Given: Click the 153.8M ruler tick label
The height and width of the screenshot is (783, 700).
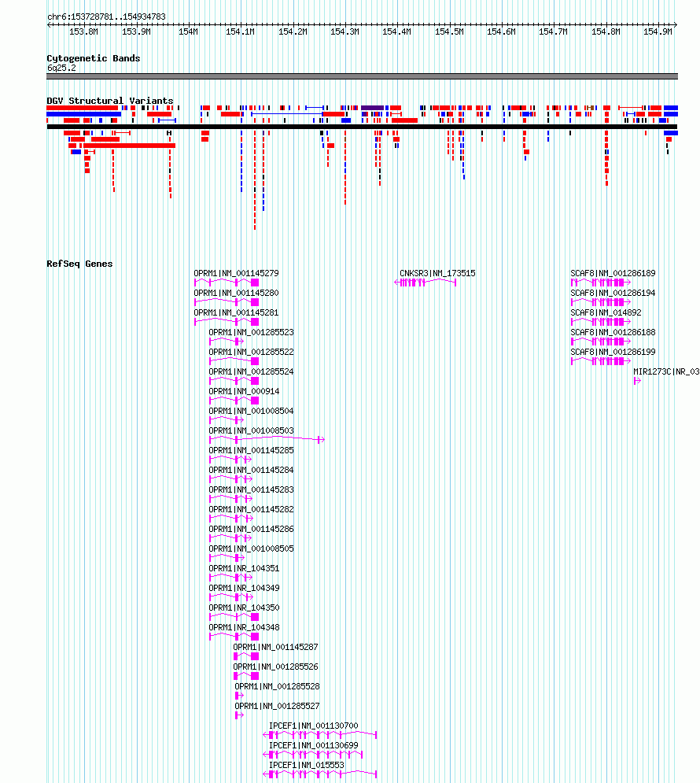Looking at the screenshot, I should coord(83,32).
